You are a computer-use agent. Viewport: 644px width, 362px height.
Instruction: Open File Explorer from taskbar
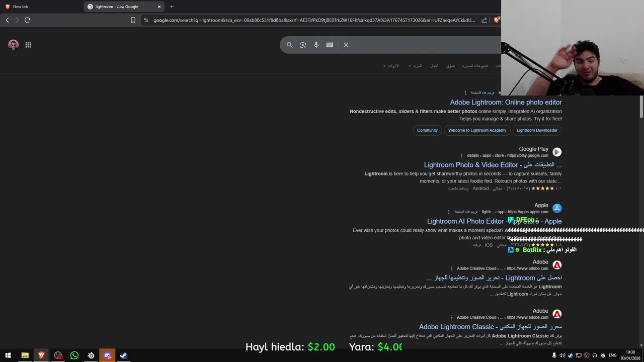(x=25, y=355)
